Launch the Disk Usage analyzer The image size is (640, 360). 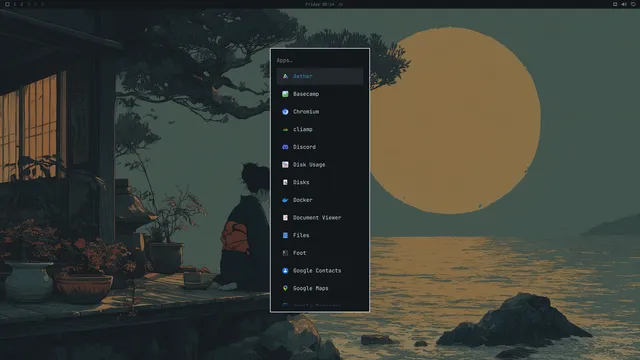pyautogui.click(x=320, y=164)
